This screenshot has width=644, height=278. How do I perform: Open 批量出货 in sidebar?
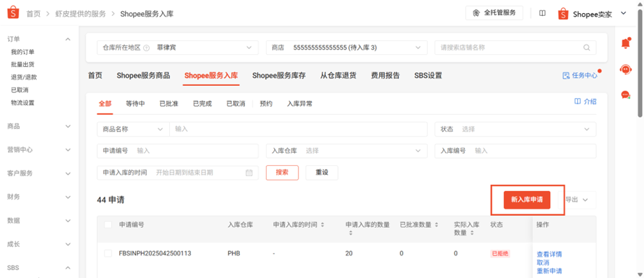[x=22, y=65]
